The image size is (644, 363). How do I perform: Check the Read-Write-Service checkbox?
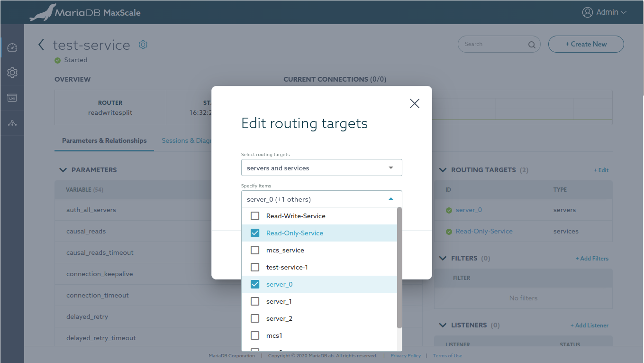click(x=255, y=216)
